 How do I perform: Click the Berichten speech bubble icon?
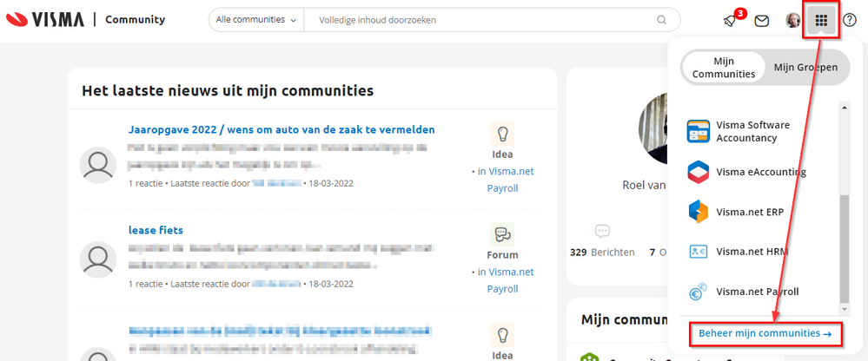(602, 231)
